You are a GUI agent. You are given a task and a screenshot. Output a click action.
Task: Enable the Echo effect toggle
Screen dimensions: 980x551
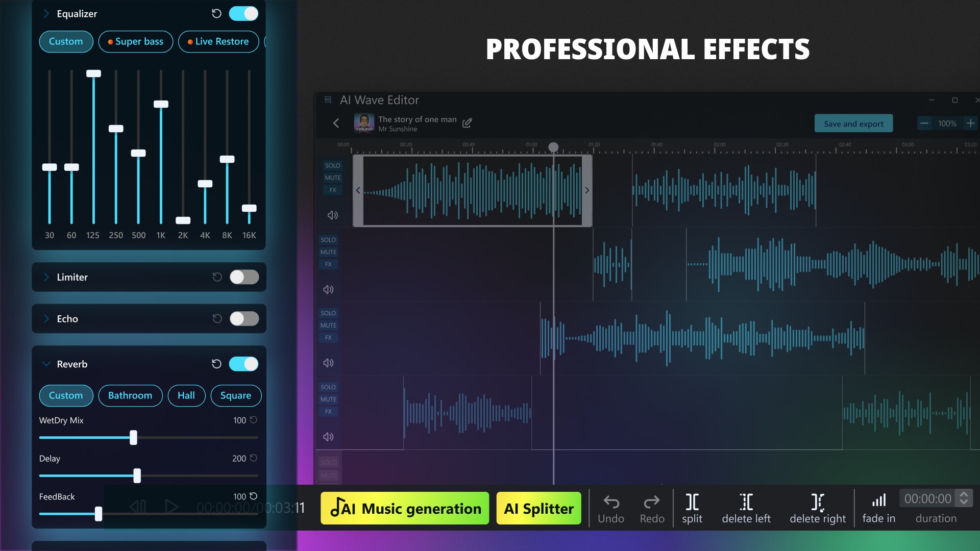coord(244,319)
